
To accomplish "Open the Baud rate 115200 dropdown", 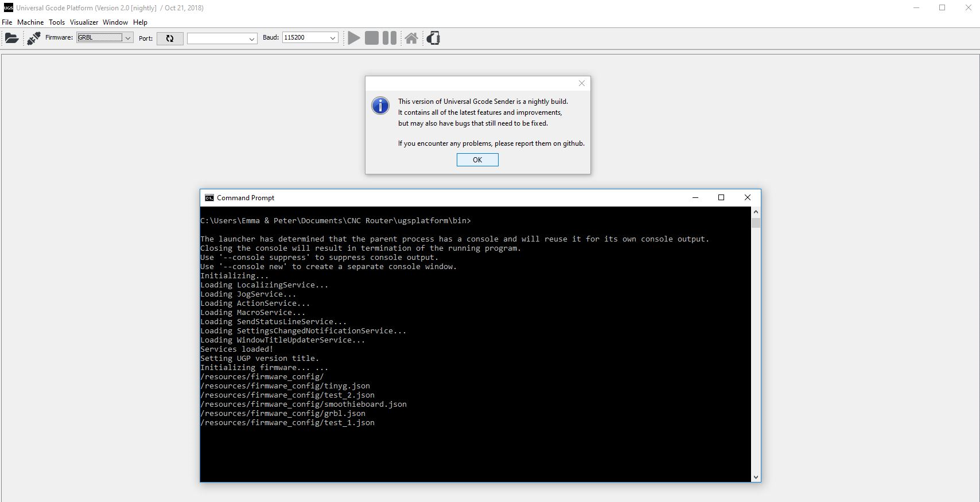I will point(332,38).
